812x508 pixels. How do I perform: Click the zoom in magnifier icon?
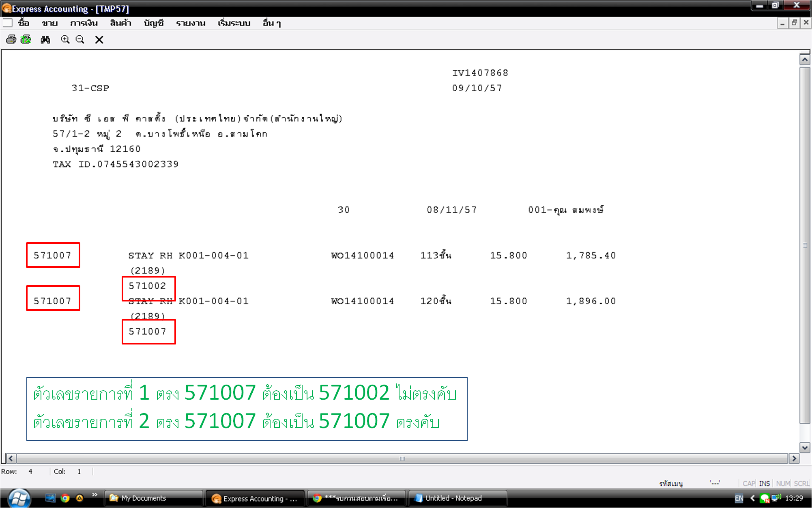click(65, 39)
